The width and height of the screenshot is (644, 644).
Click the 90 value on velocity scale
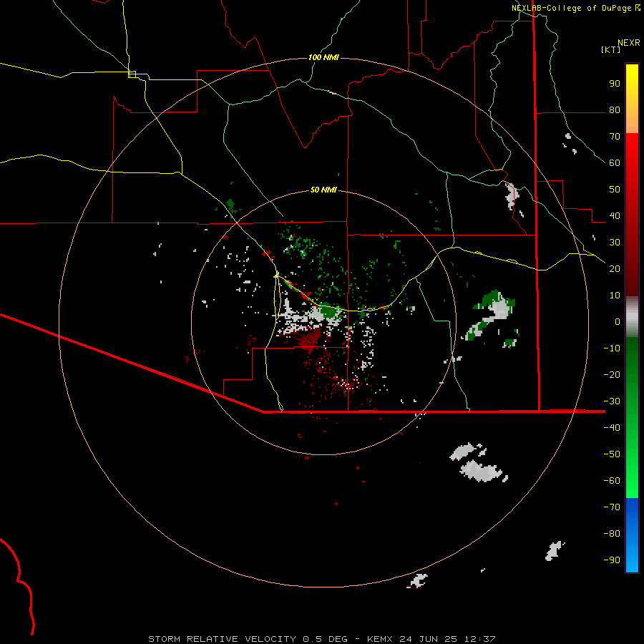point(615,84)
